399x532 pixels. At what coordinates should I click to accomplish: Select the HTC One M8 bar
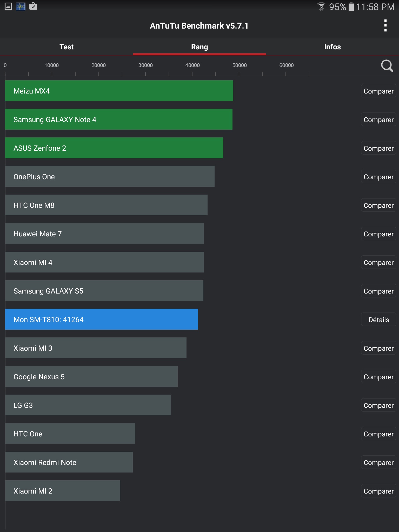click(106, 205)
